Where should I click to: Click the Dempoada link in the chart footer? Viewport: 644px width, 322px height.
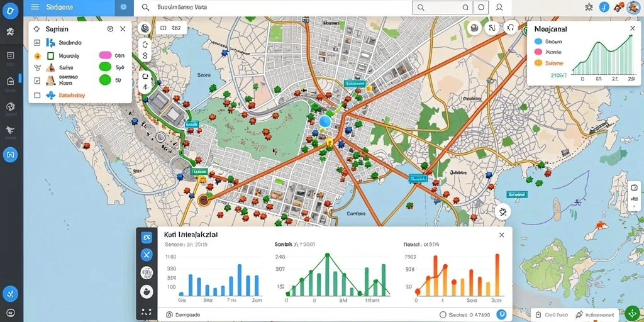(187, 315)
